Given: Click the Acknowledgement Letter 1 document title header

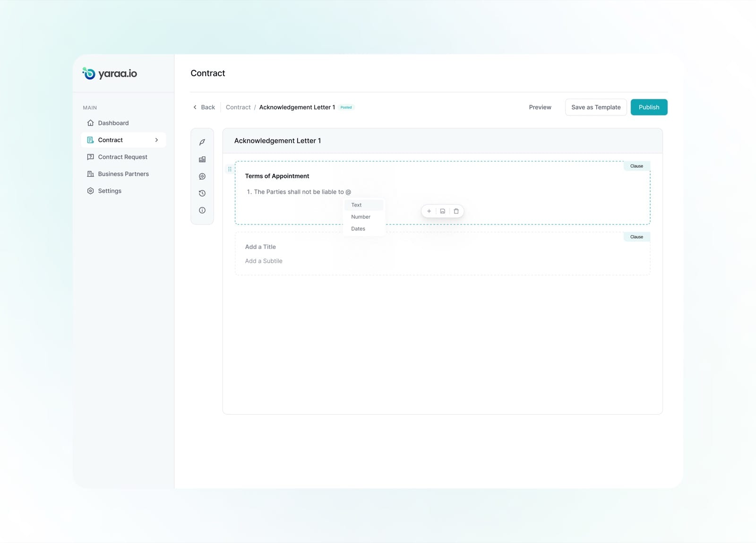Looking at the screenshot, I should (x=277, y=141).
